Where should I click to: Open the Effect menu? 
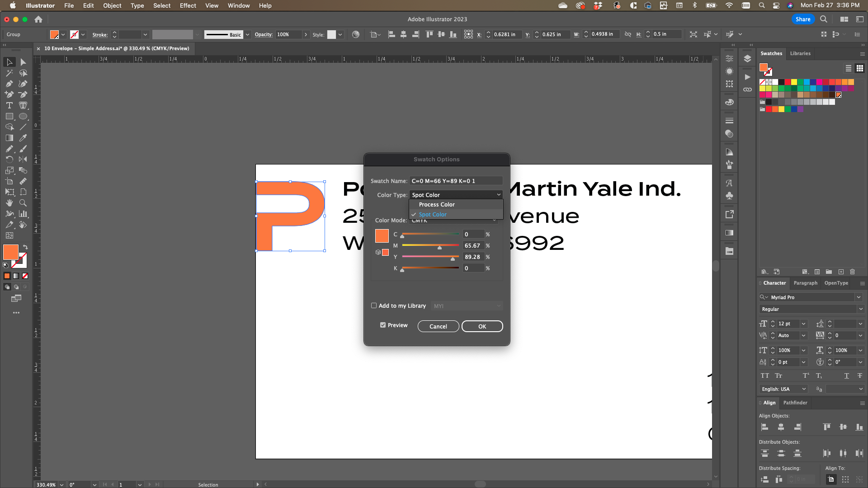(x=188, y=5)
